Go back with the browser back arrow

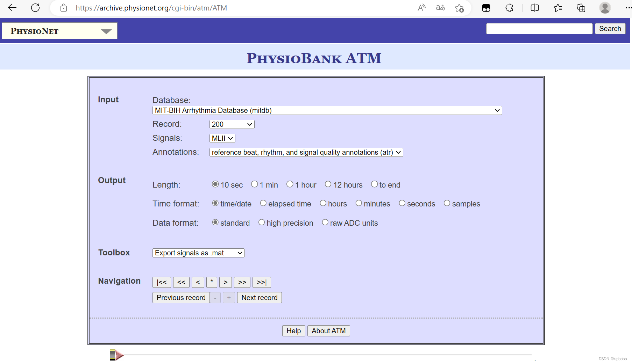click(12, 8)
